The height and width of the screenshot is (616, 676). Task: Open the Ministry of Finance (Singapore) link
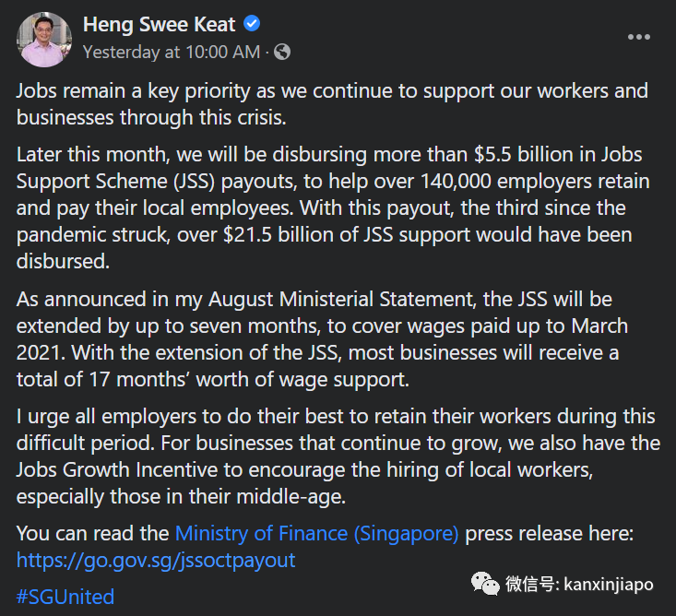pos(316,533)
